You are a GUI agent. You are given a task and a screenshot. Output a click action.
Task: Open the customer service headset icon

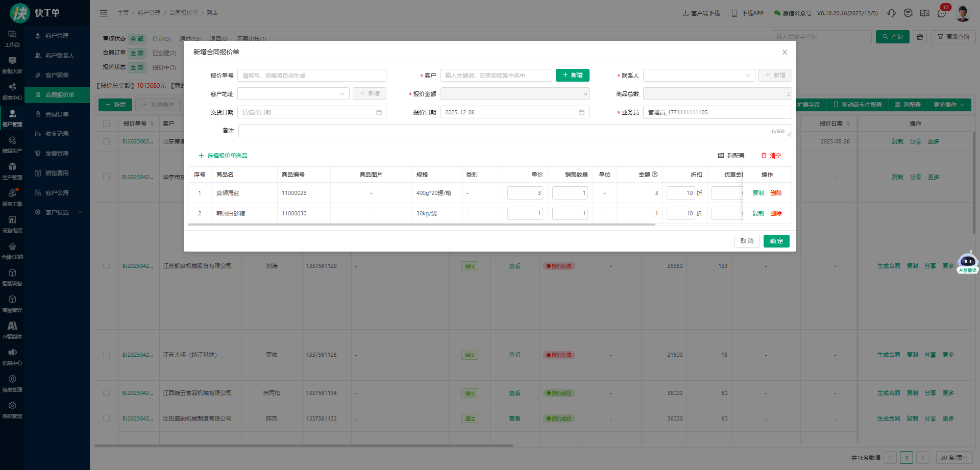(891, 13)
